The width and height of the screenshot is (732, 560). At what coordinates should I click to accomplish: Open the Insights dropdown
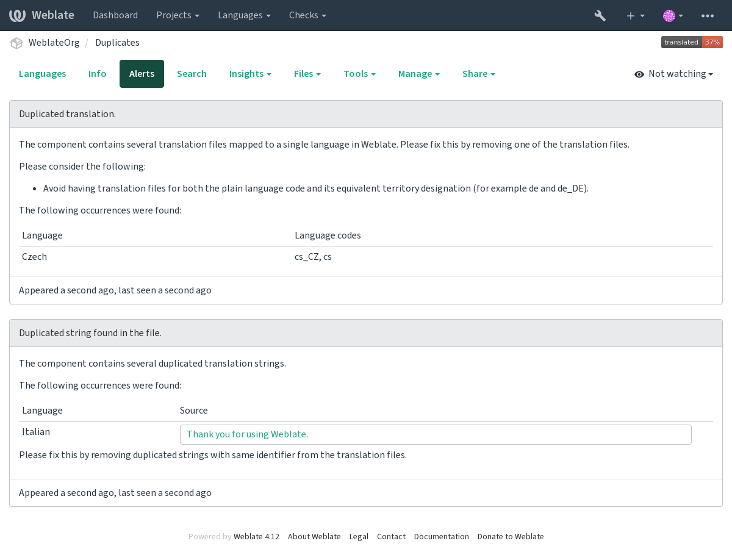(250, 74)
